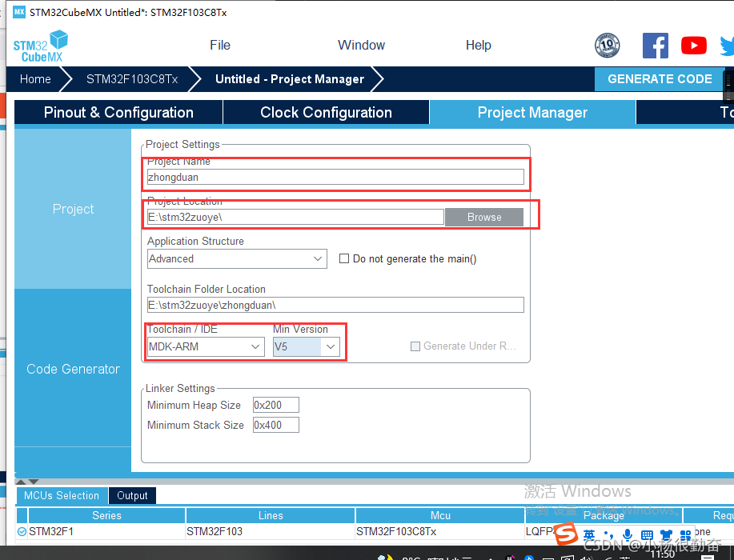The image size is (734, 560).
Task: Click 'Untitled - Project Manager' breadcrumb
Action: click(x=289, y=79)
